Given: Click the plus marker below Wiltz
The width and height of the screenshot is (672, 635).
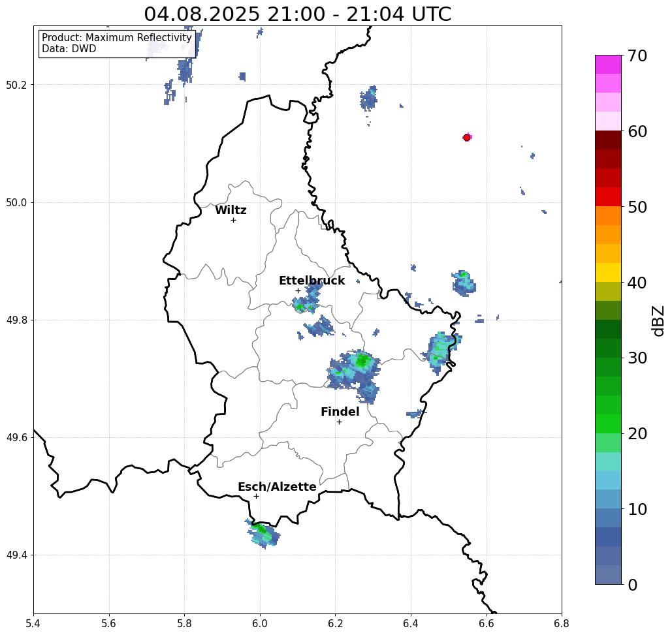Looking at the screenshot, I should (233, 220).
